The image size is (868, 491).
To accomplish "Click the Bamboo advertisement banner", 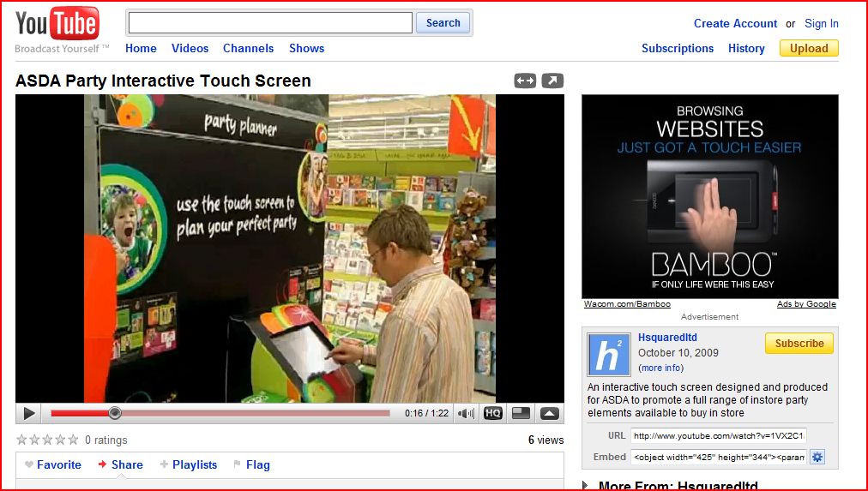I will pyautogui.click(x=709, y=196).
